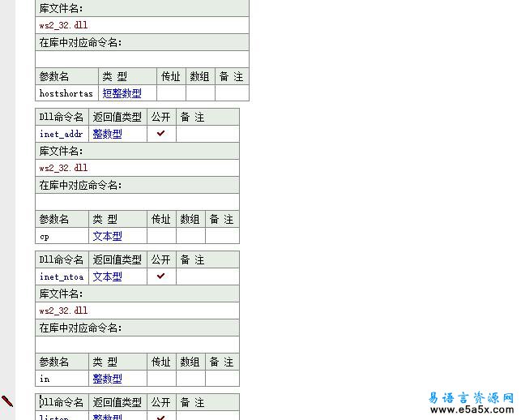Click the 备注 cell of parameter in
Viewport: 521px width, 420px height.
point(222,379)
